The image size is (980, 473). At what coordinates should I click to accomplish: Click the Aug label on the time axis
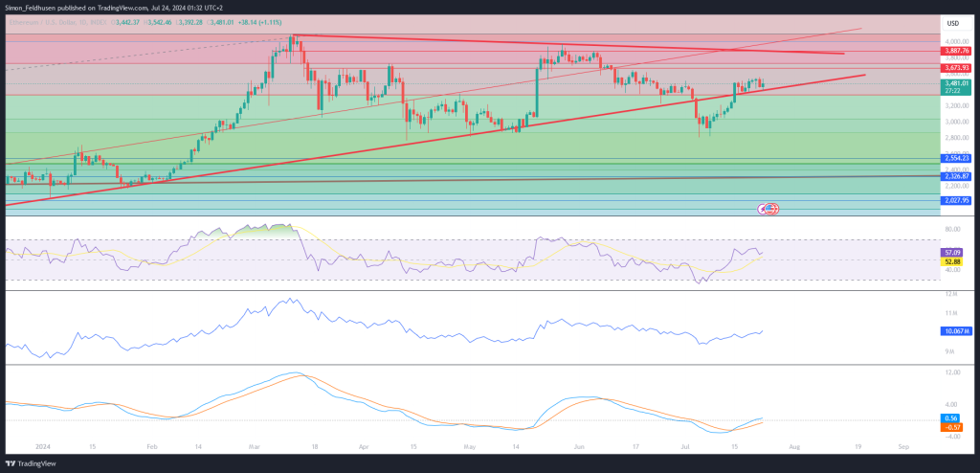tap(794, 447)
